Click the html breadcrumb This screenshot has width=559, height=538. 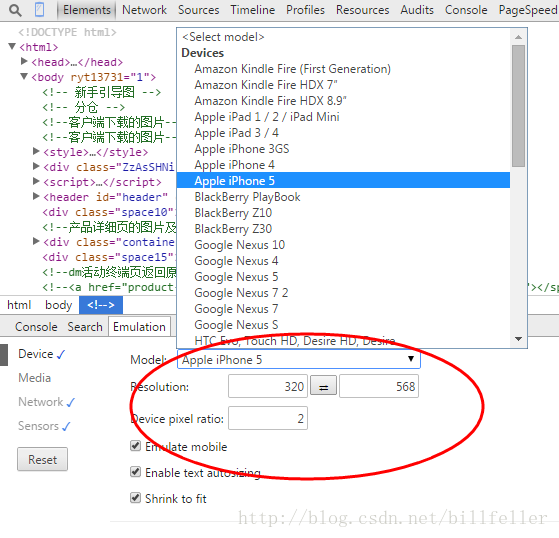[x=19, y=305]
